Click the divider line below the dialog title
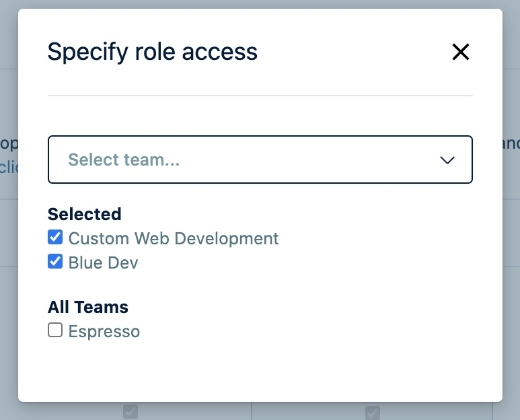The height and width of the screenshot is (420, 520). pyautogui.click(x=260, y=96)
